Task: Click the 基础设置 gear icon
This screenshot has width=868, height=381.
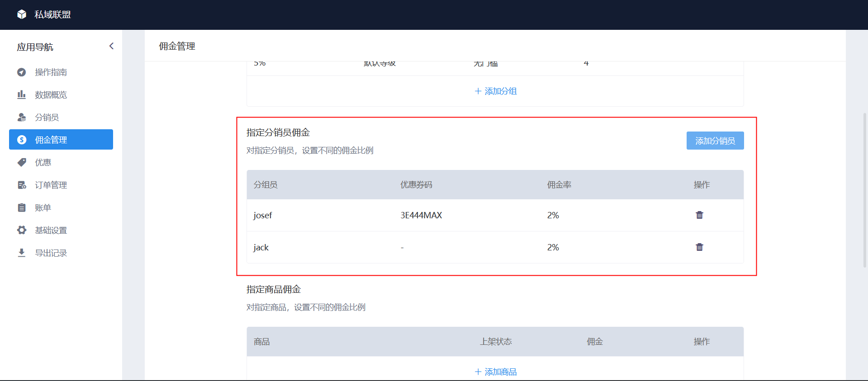Action: pos(22,230)
